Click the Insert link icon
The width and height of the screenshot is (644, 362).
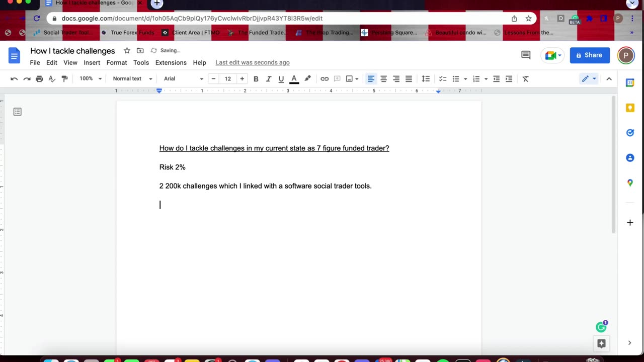tap(325, 79)
